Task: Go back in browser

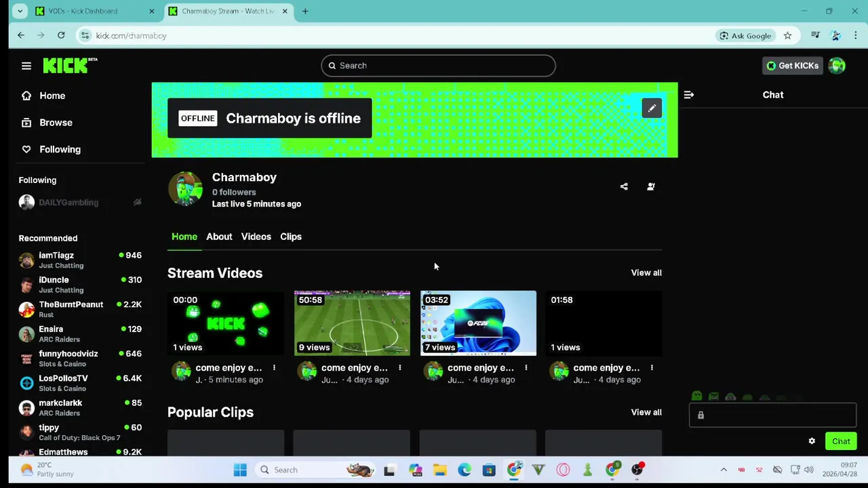Action: (x=21, y=35)
